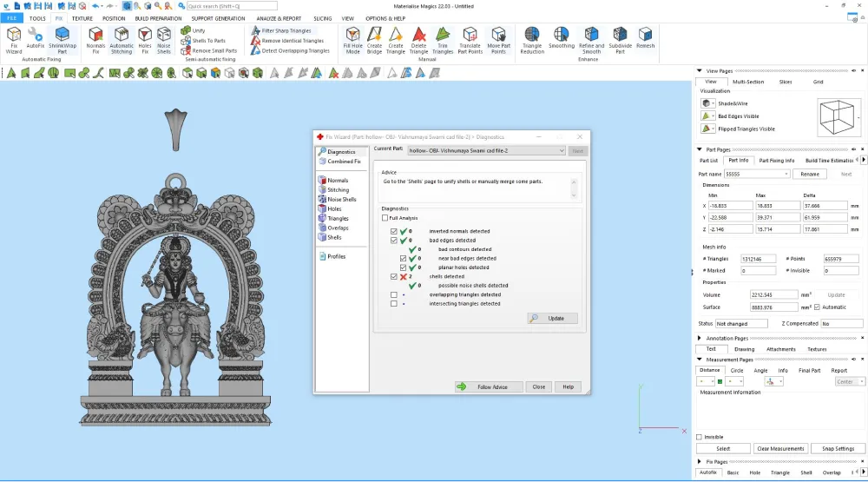868x482 pixels.
Task: Click Detect Overlapping Triangles
Action: pos(290,50)
